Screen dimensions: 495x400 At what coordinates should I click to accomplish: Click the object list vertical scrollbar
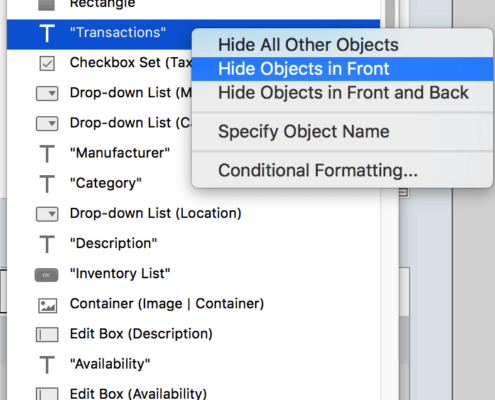390,200
